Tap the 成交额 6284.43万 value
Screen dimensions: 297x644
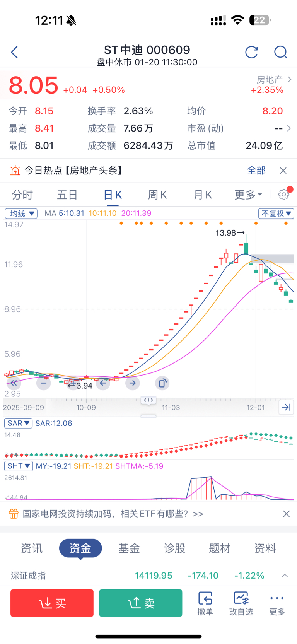click(x=148, y=145)
